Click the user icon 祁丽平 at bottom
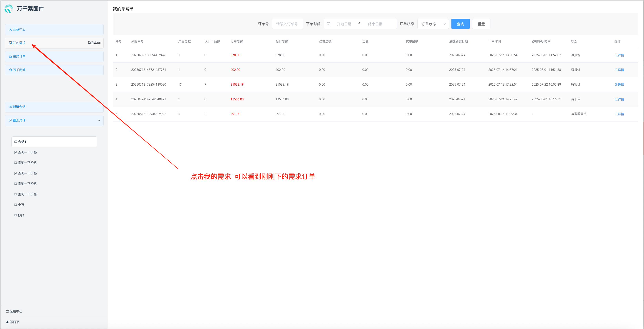This screenshot has height=329, width=644. point(7,322)
